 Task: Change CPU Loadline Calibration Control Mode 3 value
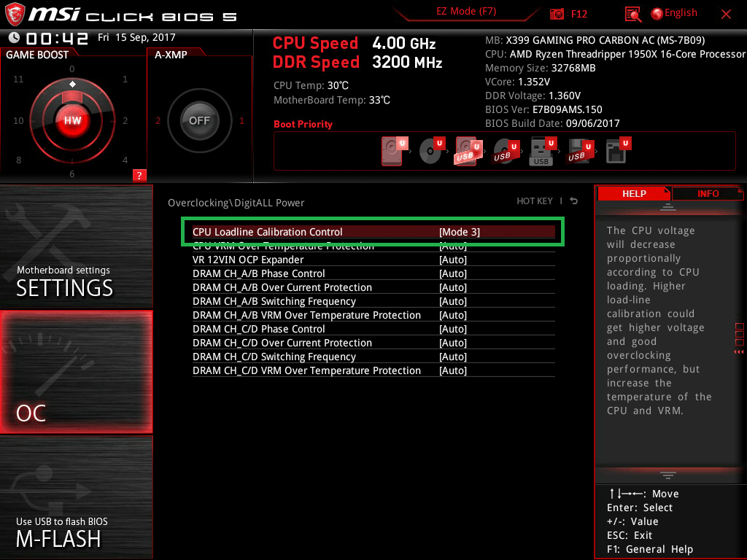(x=460, y=232)
